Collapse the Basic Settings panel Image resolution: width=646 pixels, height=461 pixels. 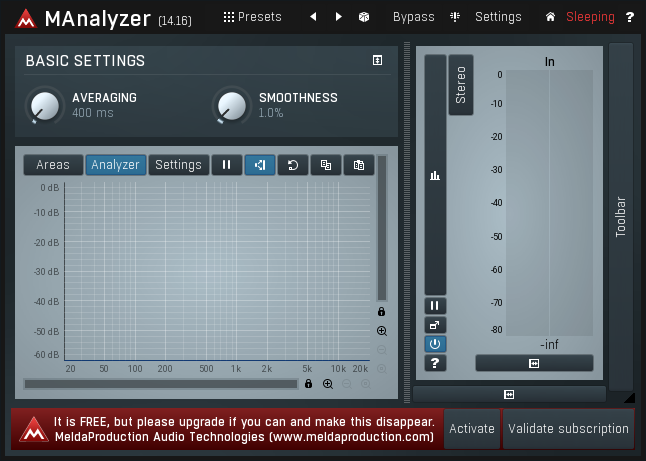coord(377,61)
